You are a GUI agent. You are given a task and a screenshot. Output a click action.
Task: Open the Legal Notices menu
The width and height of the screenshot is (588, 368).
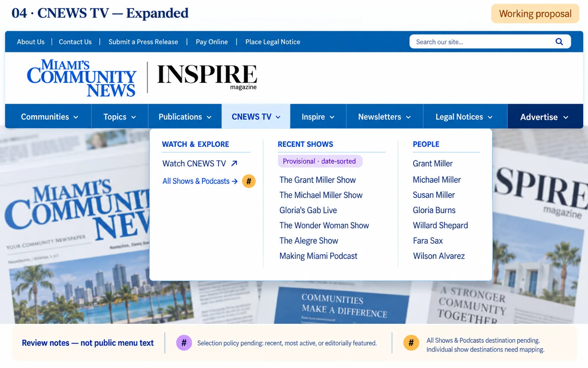464,117
